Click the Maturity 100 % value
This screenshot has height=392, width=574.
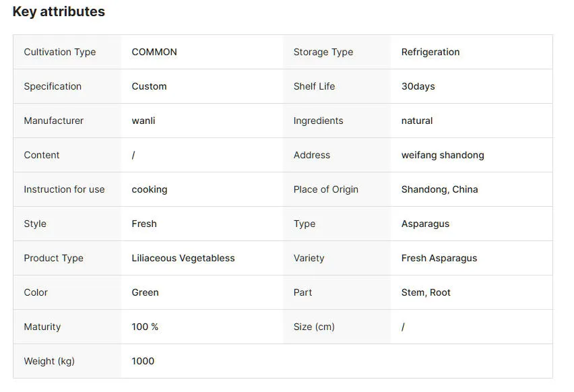[x=145, y=327]
